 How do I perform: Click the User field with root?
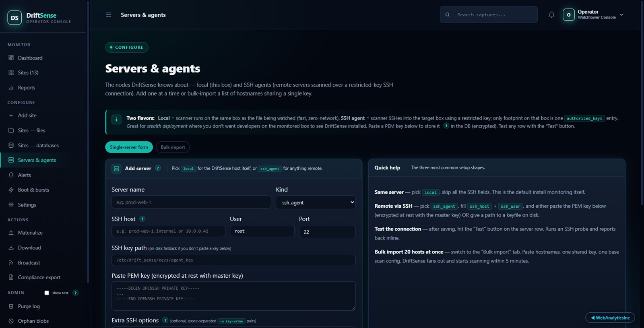(x=262, y=231)
